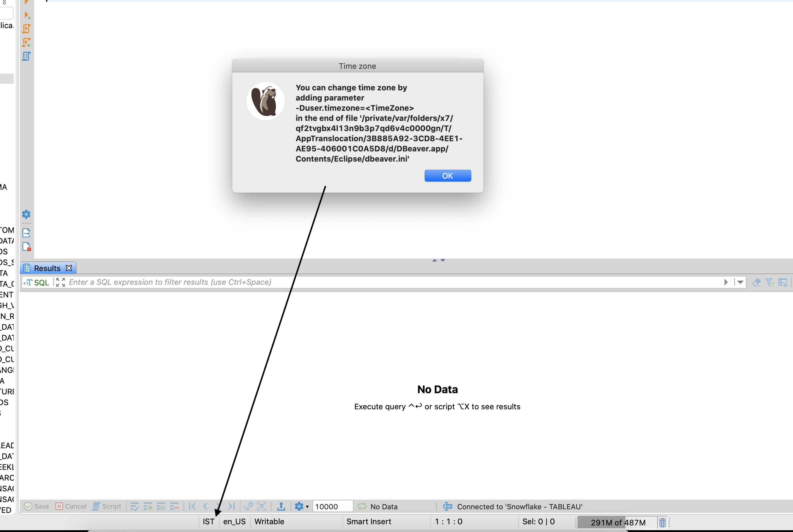Open SQL editor settings gear
The width and height of the screenshot is (793, 532).
coord(26,215)
